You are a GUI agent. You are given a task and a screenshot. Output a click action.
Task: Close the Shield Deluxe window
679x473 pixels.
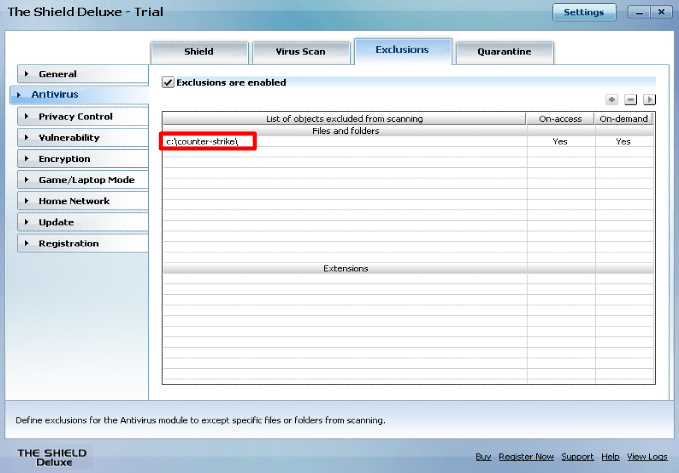coord(661,12)
